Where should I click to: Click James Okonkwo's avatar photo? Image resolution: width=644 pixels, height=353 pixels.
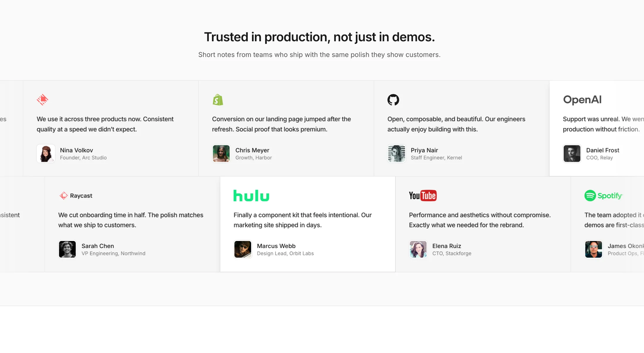click(x=593, y=249)
